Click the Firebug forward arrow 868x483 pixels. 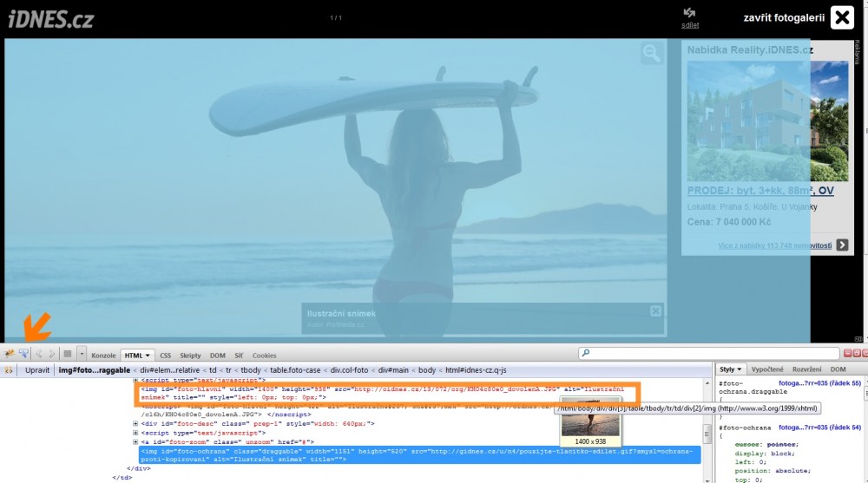51,354
